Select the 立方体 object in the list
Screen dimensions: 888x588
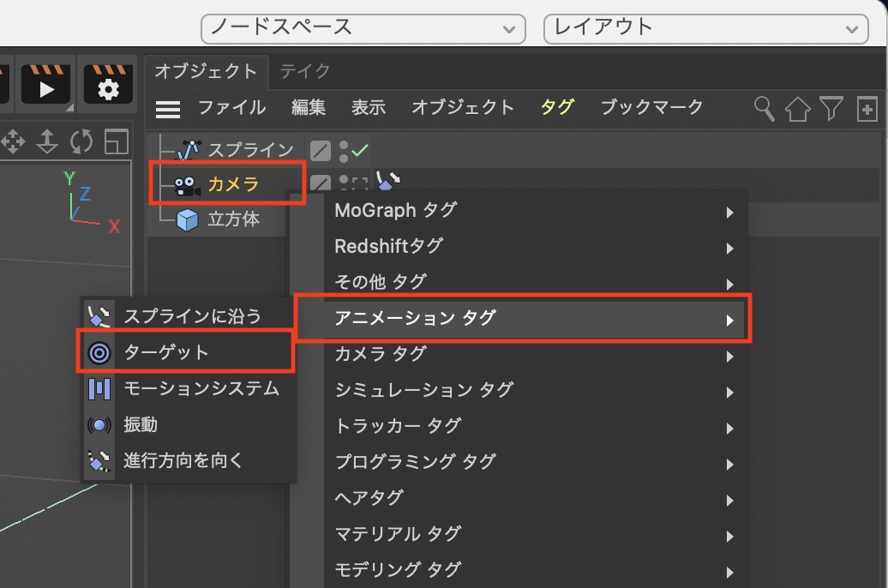[233, 219]
